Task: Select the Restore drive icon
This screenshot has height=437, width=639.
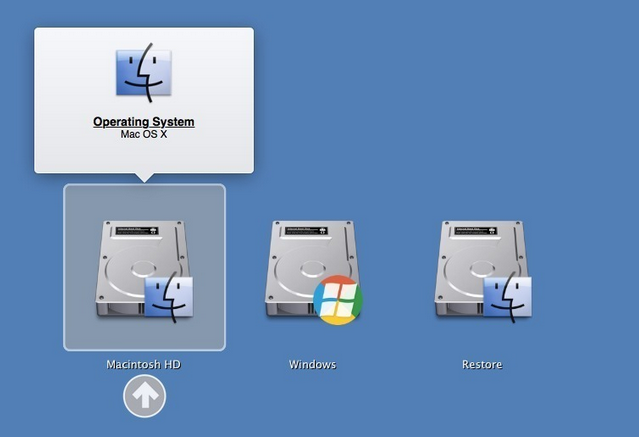Action: [483, 271]
